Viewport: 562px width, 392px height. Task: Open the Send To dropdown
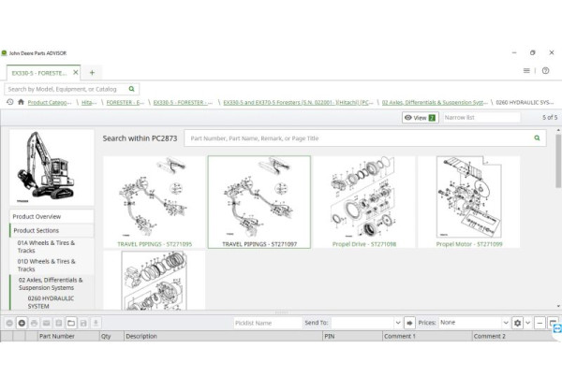coord(367,323)
